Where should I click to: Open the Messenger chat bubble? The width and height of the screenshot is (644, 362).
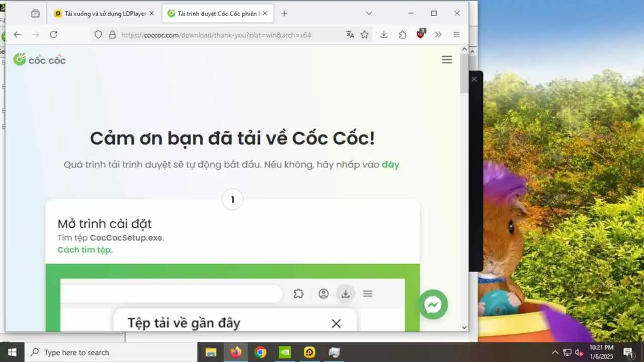[433, 304]
